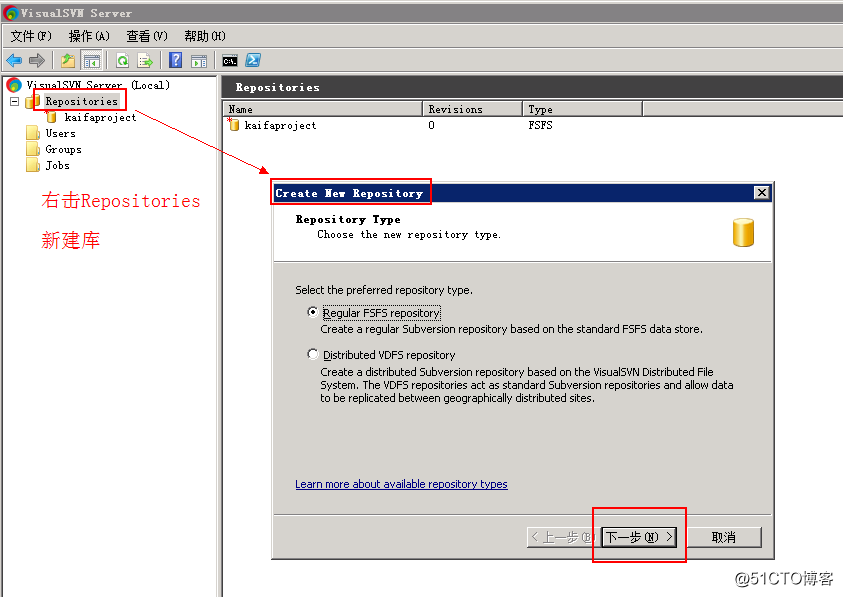Click the kaifaproject repository icon in list

coord(233,125)
